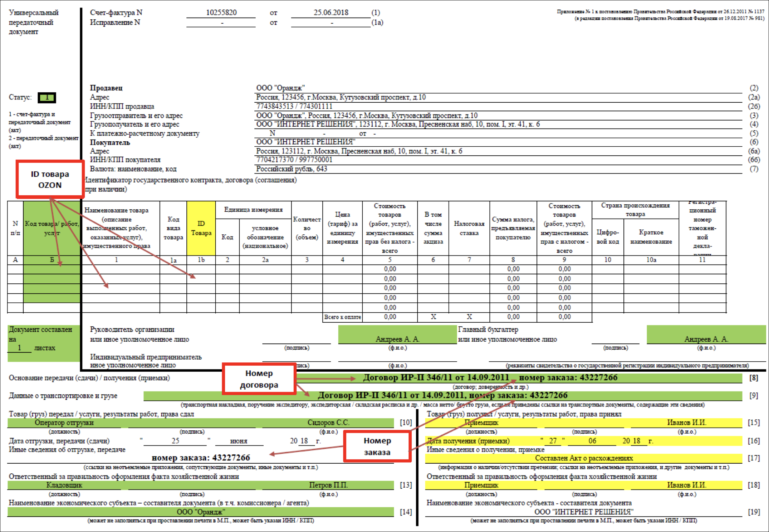Click shipment day value 25

click(175, 441)
